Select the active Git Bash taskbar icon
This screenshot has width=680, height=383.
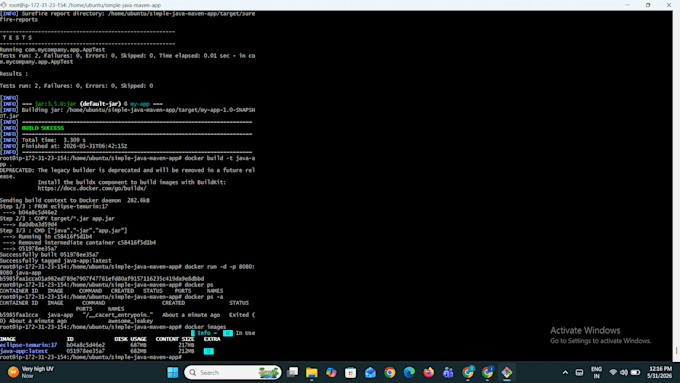(x=507, y=372)
